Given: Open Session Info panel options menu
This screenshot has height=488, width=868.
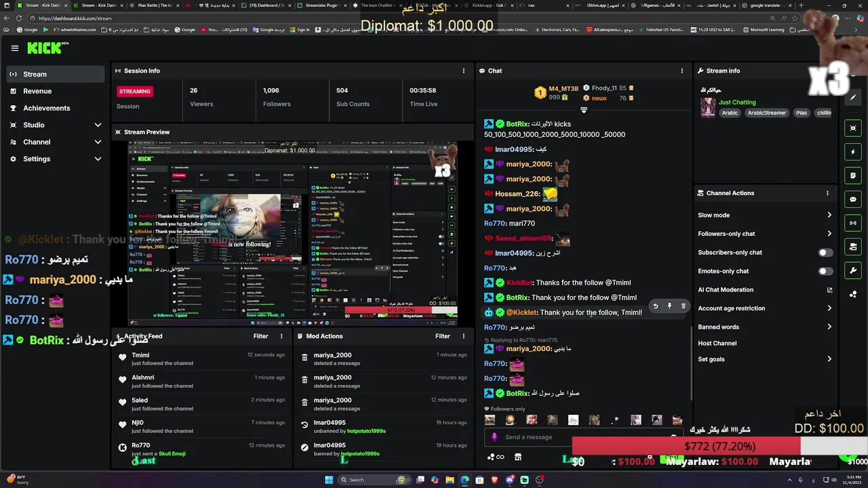Looking at the screenshot, I should 464,70.
